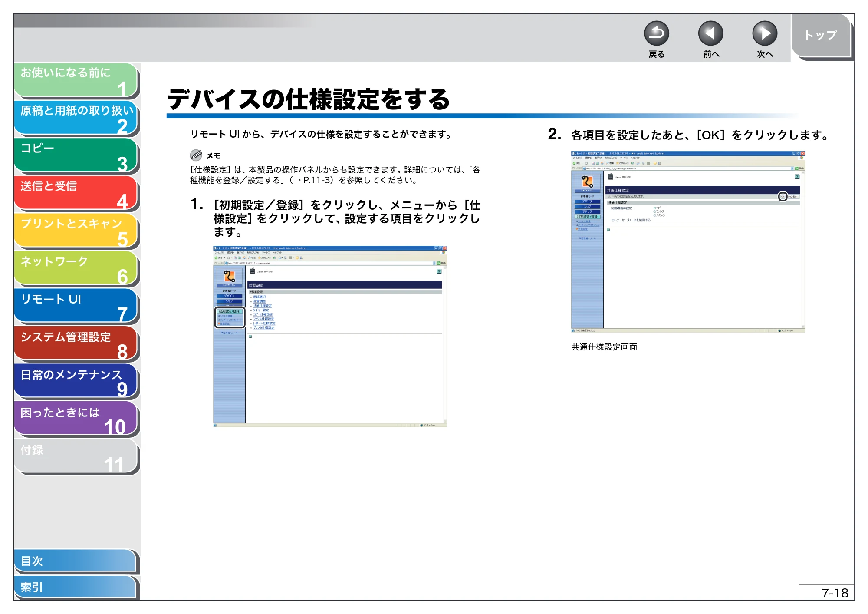This screenshot has width=868, height=614.
Task: Open chapter 8 システム管理設定
Action: pos(76,343)
